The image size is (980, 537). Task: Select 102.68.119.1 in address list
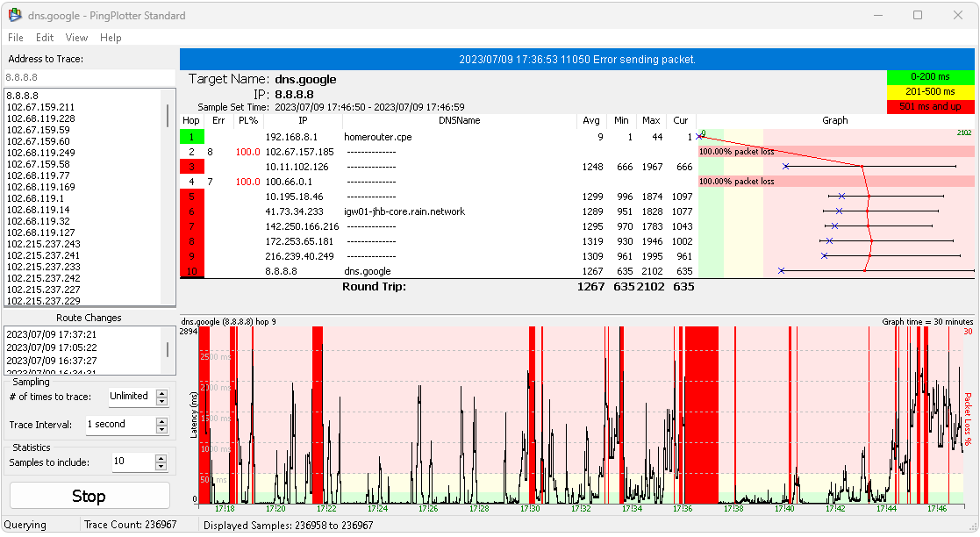(35, 198)
